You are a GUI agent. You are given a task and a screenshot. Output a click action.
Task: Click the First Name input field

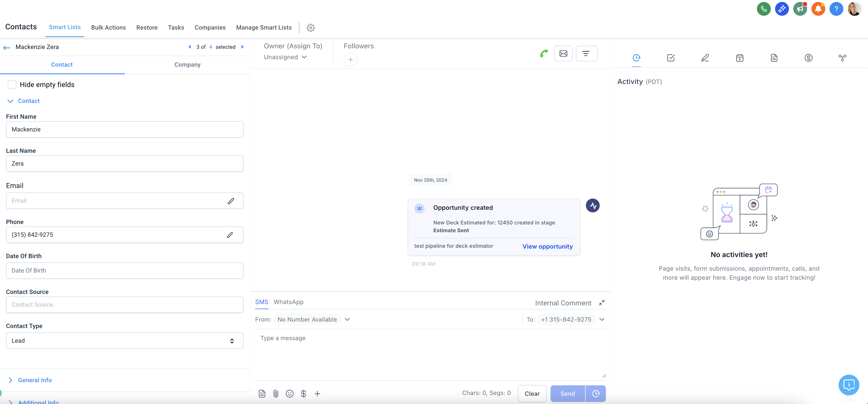pos(124,130)
